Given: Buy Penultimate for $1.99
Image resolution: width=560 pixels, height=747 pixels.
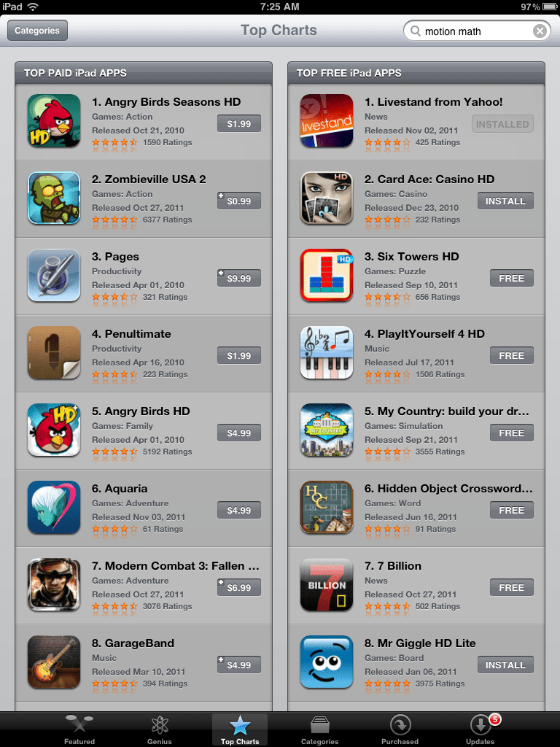Looking at the screenshot, I should click(239, 355).
